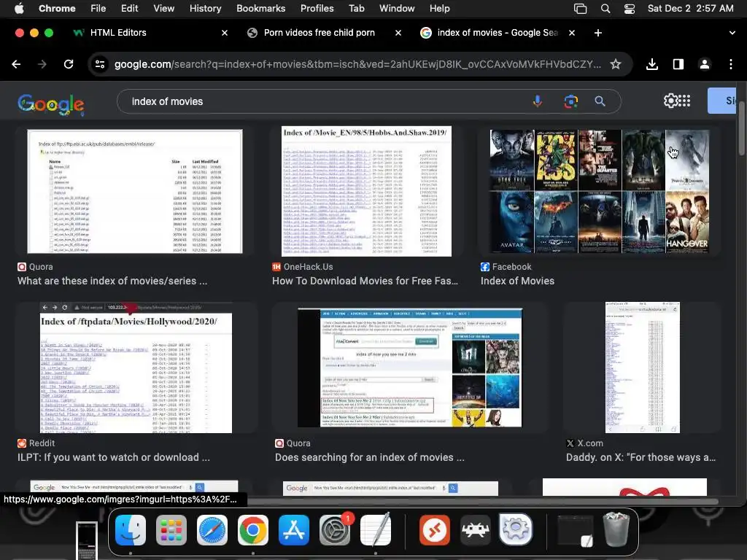Image resolution: width=747 pixels, height=560 pixels.
Task: Click the horizontal scrollbar at page bottom
Action: [x=482, y=501]
